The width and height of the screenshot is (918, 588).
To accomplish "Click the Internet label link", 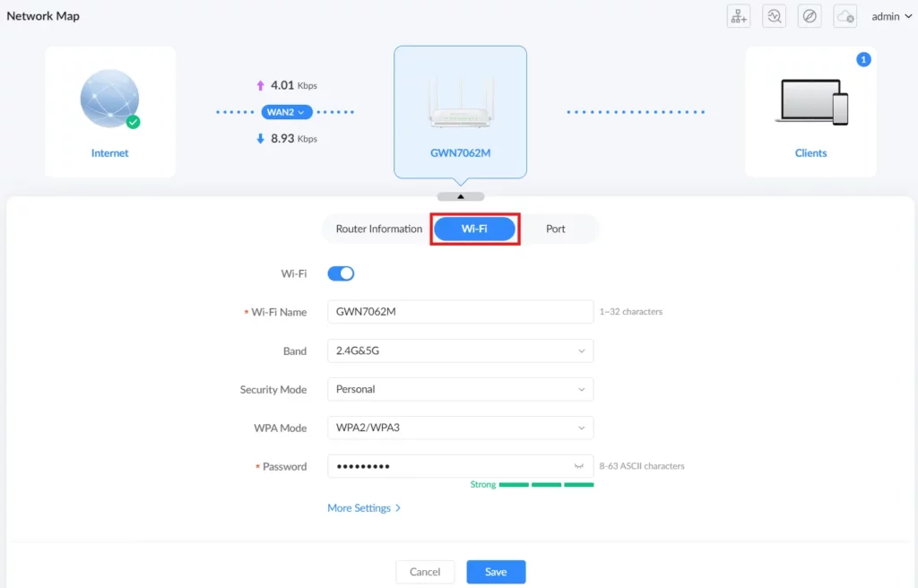I will tap(110, 153).
